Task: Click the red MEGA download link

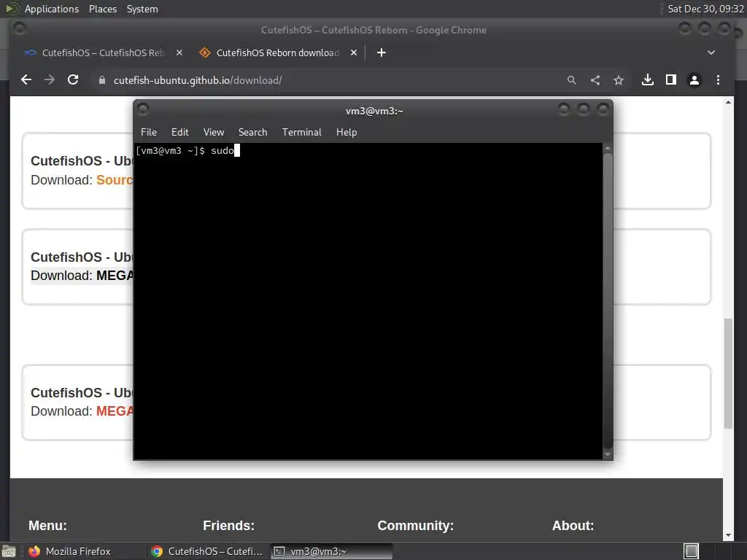Action: pyautogui.click(x=115, y=411)
